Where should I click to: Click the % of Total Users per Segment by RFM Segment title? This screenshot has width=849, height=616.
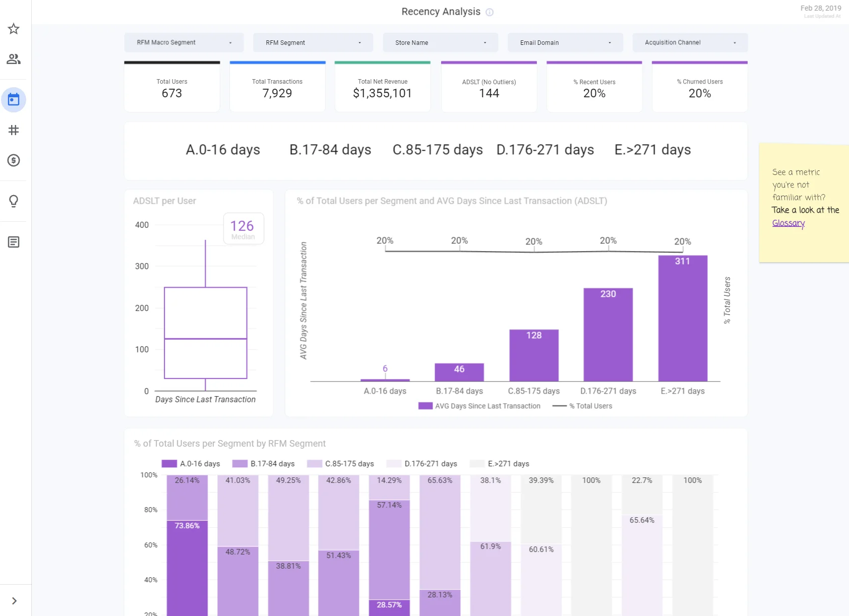point(230,444)
